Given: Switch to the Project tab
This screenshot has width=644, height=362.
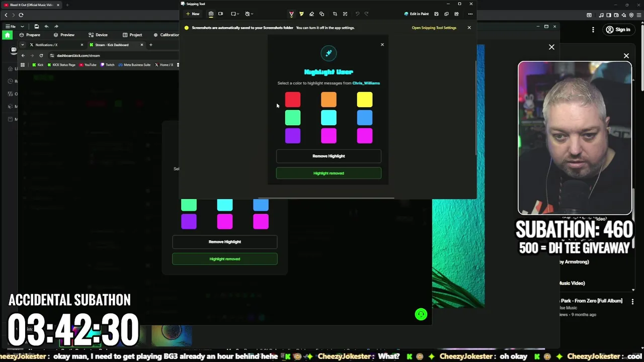Looking at the screenshot, I should pyautogui.click(x=132, y=35).
